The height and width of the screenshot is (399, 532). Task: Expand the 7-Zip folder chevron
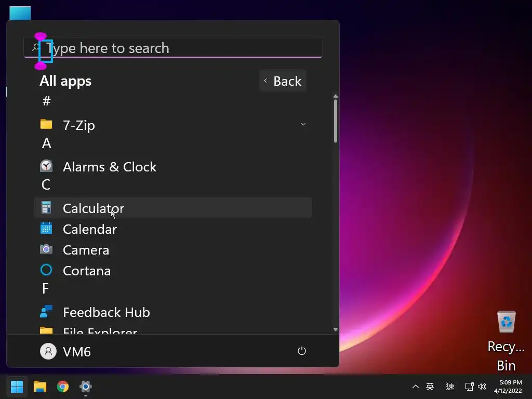[303, 124]
